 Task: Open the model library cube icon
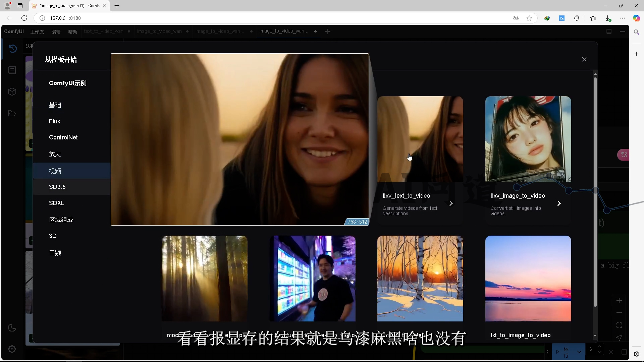tap(12, 92)
